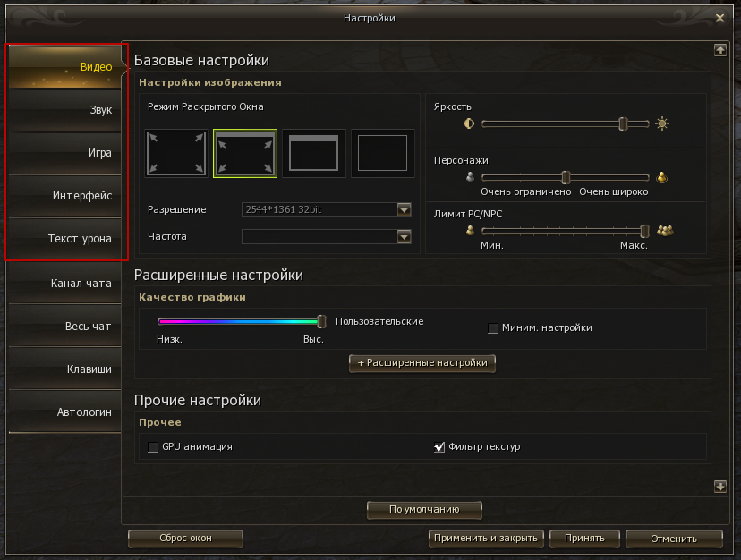Click the scroll down arrow at bottom right

tap(720, 487)
